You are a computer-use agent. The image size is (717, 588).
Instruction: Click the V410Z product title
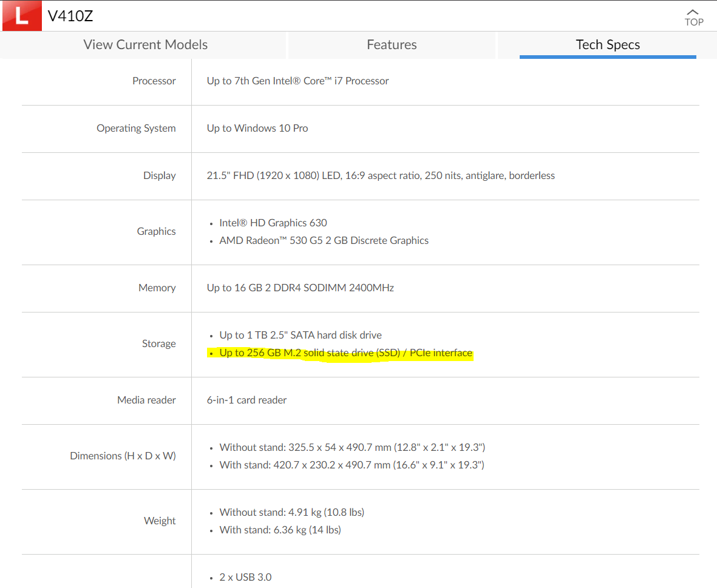tap(70, 16)
